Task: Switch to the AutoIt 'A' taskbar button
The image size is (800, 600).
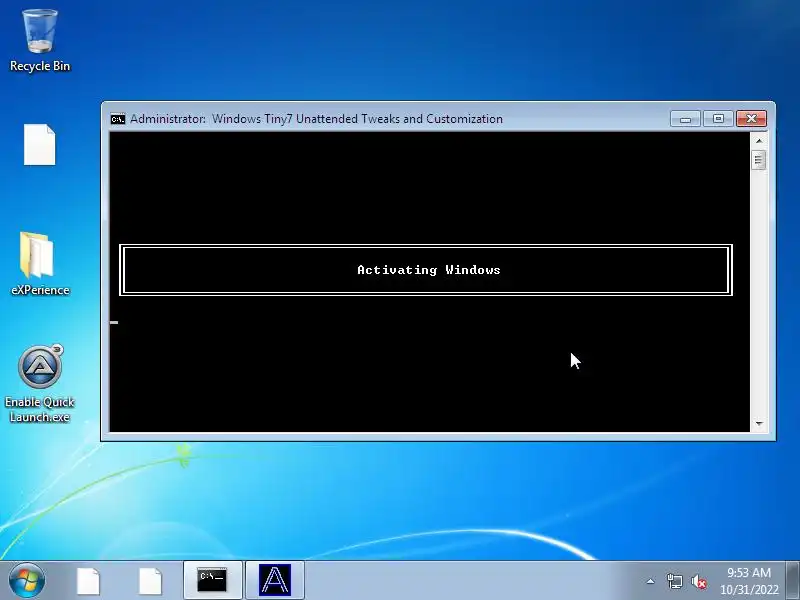Action: tap(275, 580)
